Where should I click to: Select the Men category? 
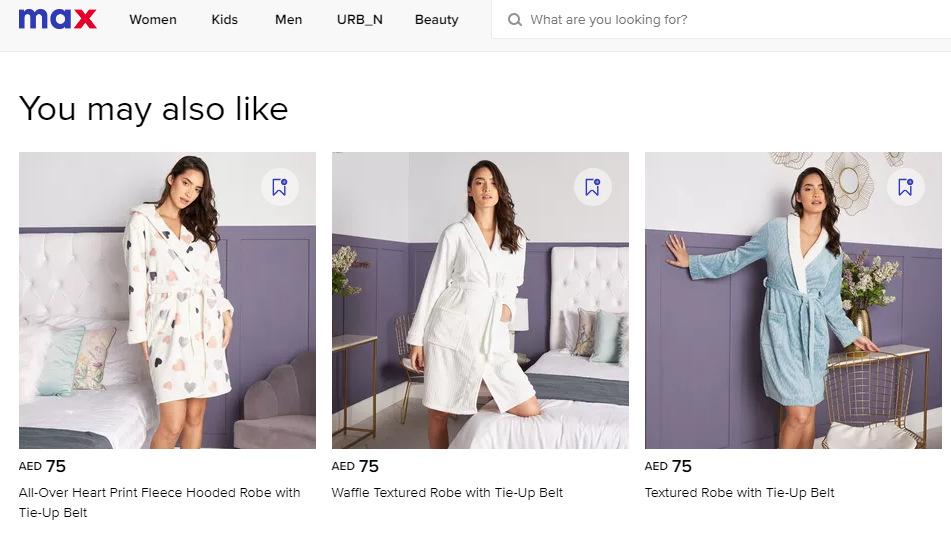tap(288, 20)
